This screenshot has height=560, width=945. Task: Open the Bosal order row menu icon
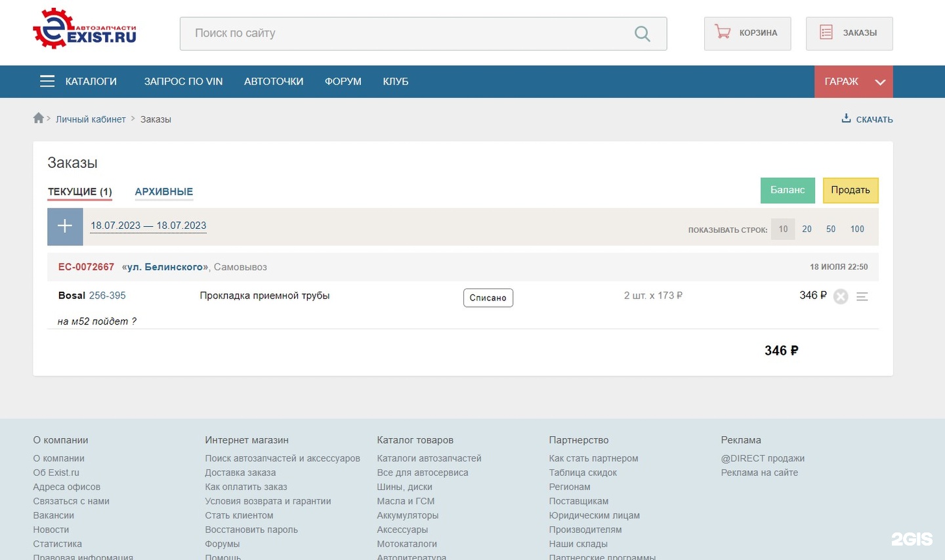point(862,297)
